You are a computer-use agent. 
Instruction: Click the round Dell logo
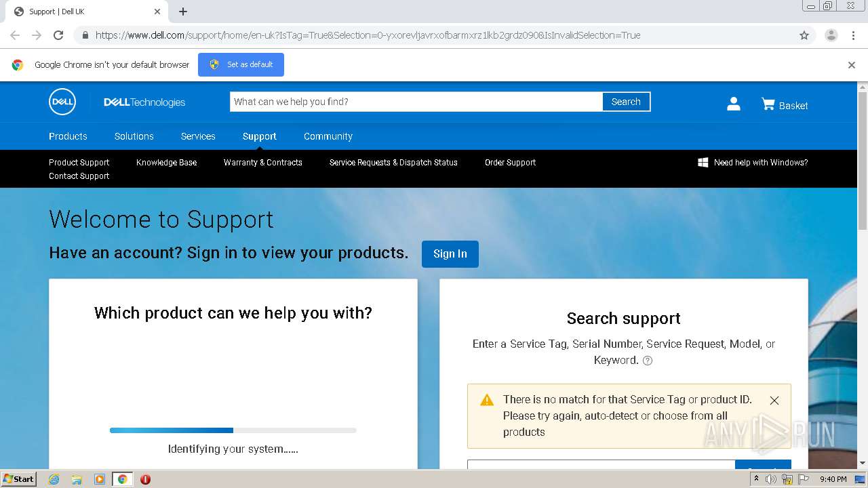point(62,102)
